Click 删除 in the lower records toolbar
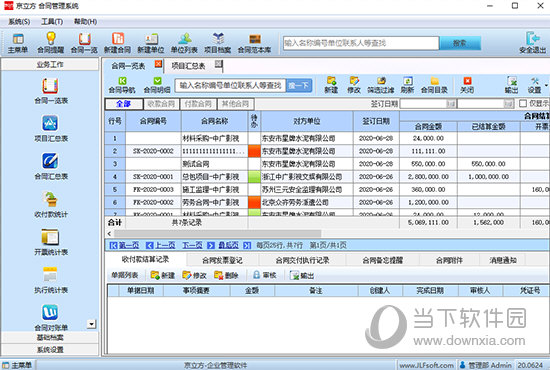This screenshot has width=550, height=370. pyautogui.click(x=227, y=275)
